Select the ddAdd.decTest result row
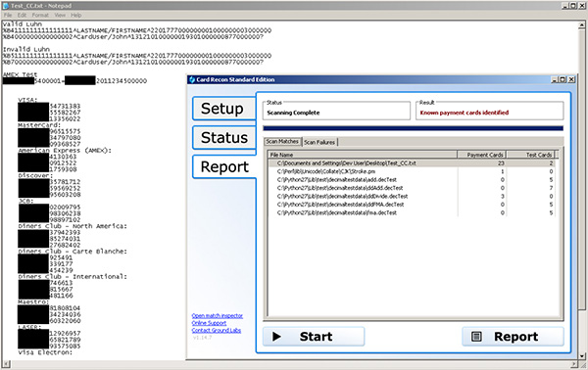 point(412,188)
